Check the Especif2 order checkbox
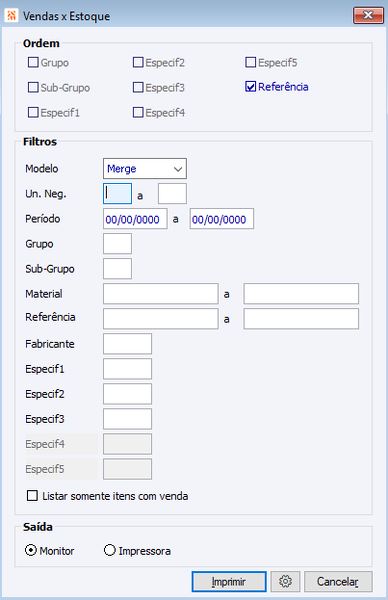The height and width of the screenshot is (600, 388). 138,62
